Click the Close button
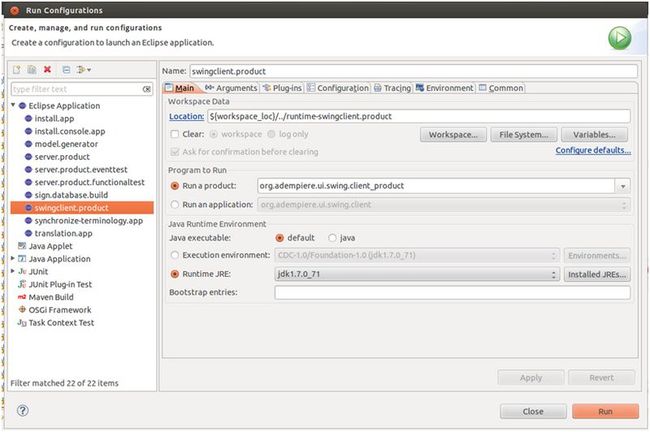 click(x=533, y=411)
